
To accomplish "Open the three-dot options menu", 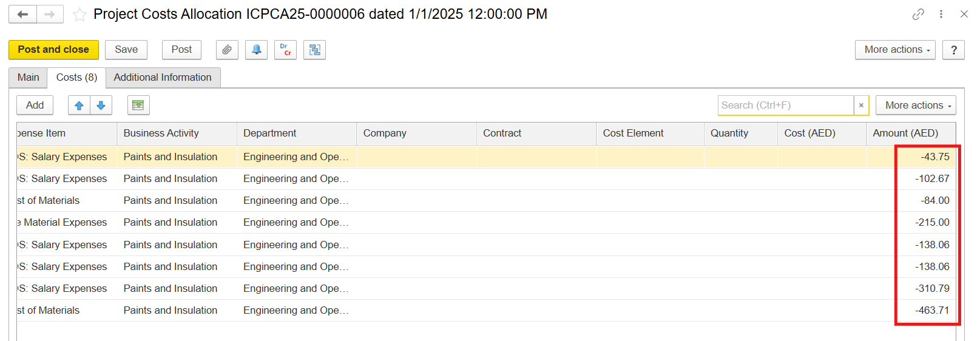I will point(941,14).
